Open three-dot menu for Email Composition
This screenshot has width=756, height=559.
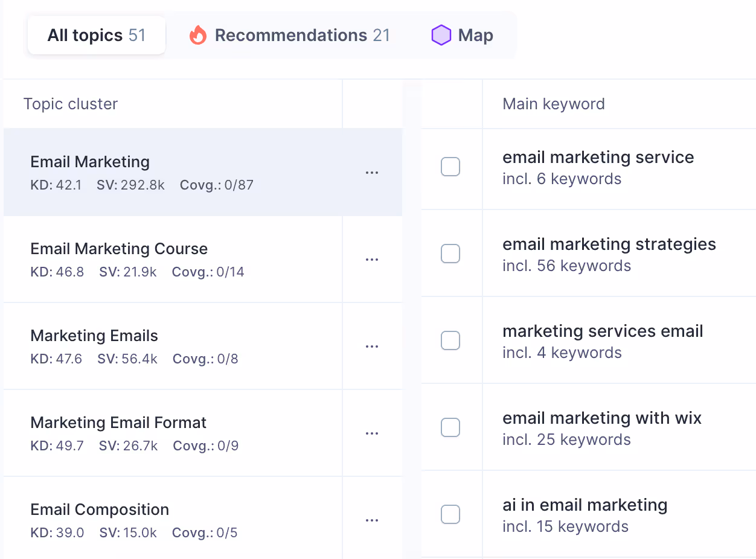(x=372, y=520)
